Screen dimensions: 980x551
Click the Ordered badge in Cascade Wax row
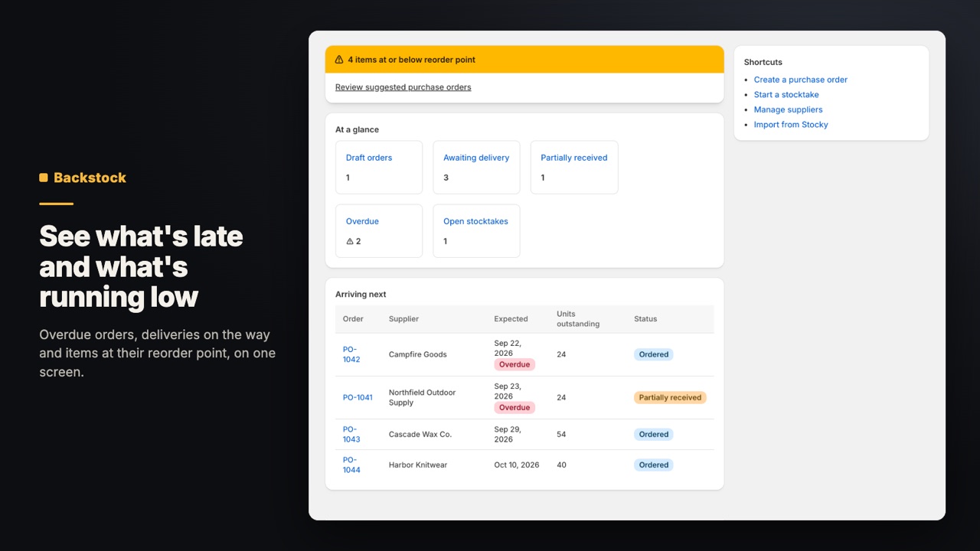coord(654,435)
